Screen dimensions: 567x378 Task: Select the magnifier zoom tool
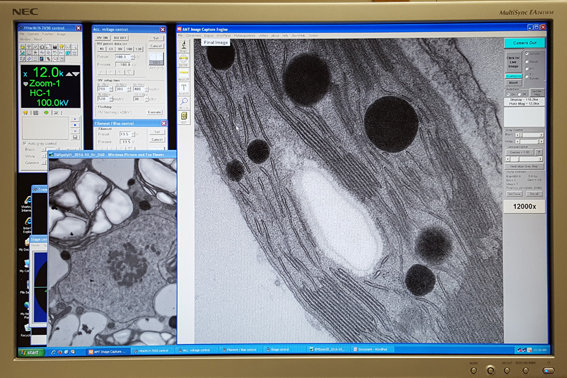(x=184, y=102)
